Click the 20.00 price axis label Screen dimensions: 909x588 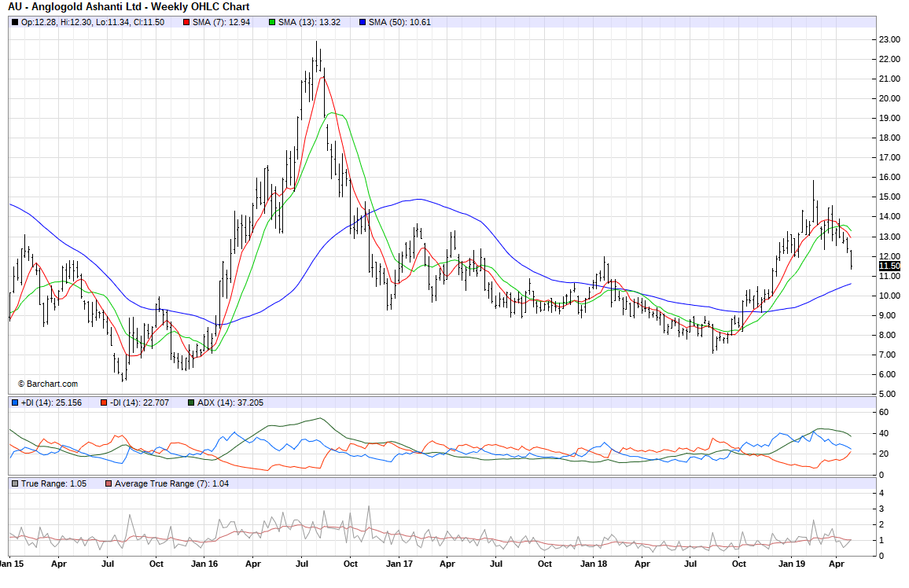point(890,98)
